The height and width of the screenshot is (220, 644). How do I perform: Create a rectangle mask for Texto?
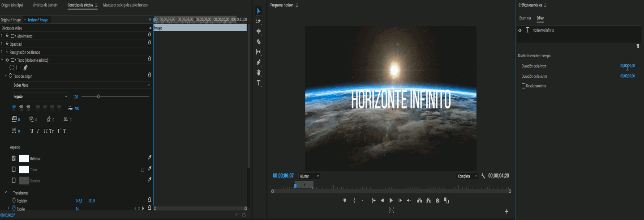point(19,68)
